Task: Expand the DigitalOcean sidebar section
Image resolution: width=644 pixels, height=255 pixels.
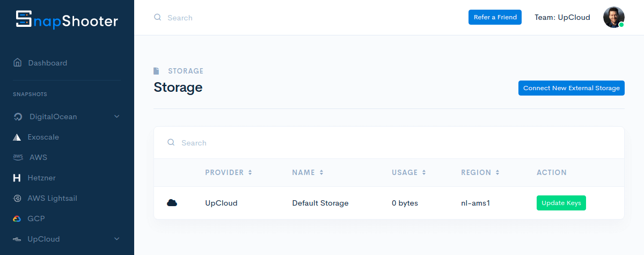Action: (116, 116)
